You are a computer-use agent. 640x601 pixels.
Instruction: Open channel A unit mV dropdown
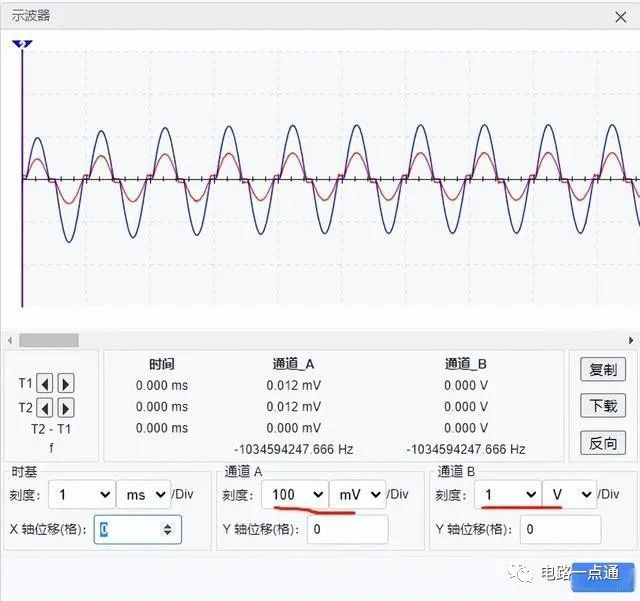point(358,494)
